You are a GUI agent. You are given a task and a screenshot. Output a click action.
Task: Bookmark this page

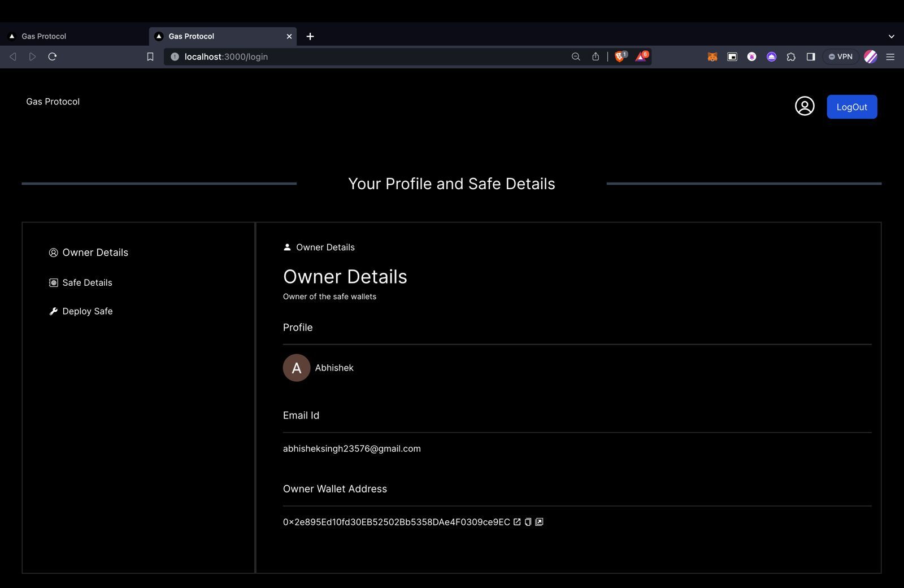coord(150,56)
